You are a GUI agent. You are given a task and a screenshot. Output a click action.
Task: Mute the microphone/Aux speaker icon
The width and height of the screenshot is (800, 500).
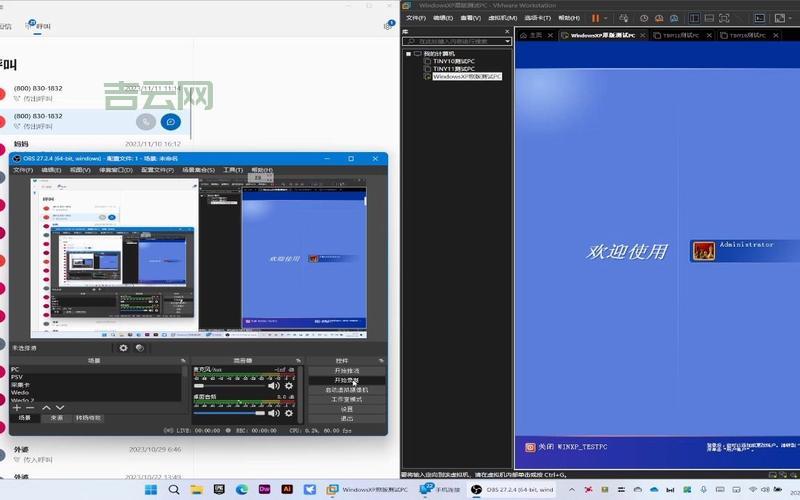[x=274, y=386]
